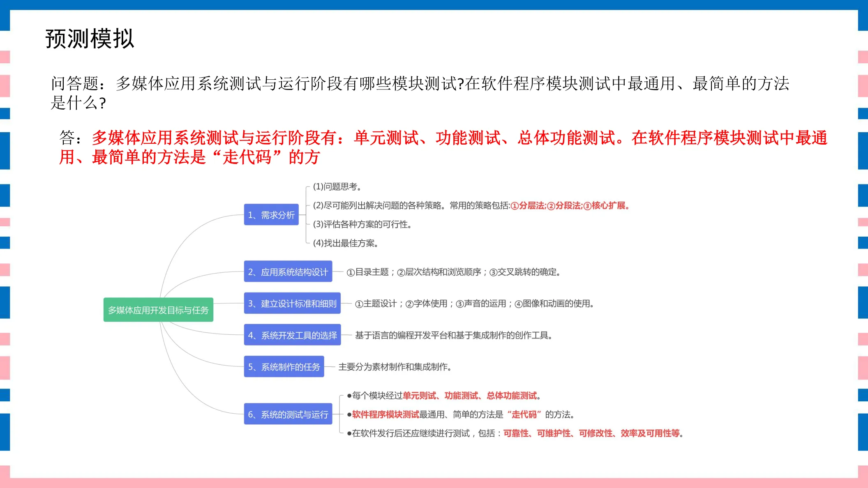Click the red text 可靠性、可维护性、可修改性

(x=591, y=433)
